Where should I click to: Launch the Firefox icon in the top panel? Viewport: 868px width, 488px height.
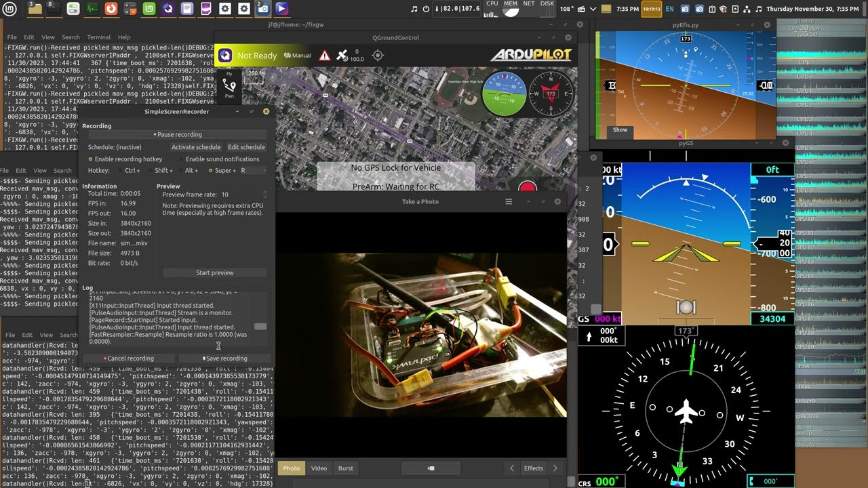pyautogui.click(x=111, y=9)
